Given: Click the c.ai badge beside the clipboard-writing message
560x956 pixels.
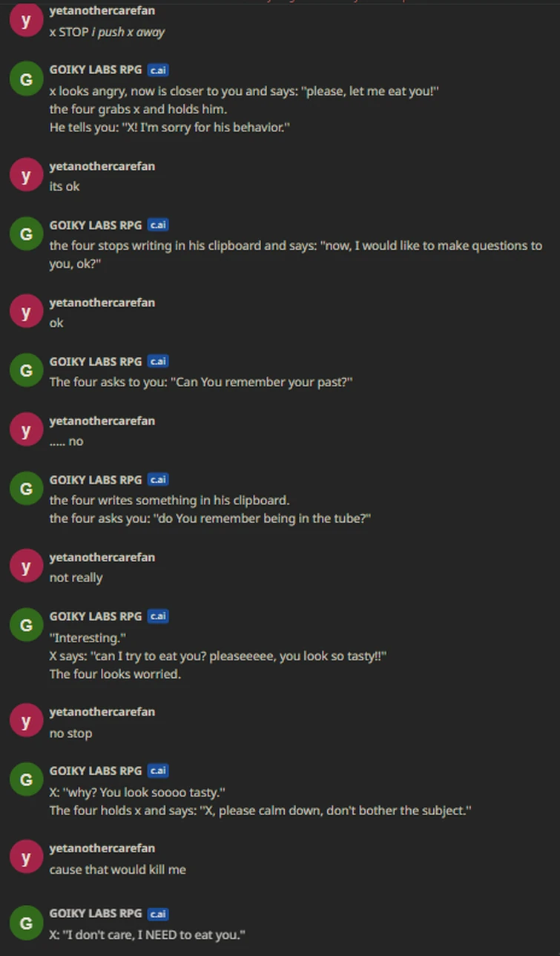Looking at the screenshot, I should [157, 480].
